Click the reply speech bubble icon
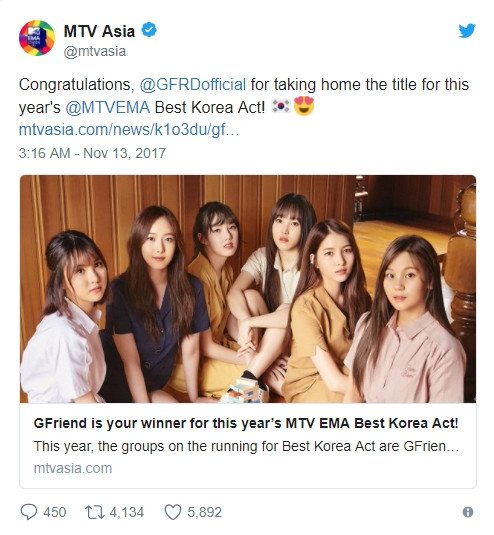Screen dimensions: 494x535 (29, 512)
